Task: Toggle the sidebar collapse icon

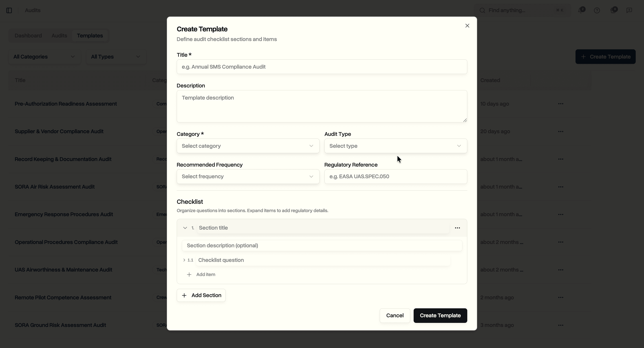Action: [9, 10]
